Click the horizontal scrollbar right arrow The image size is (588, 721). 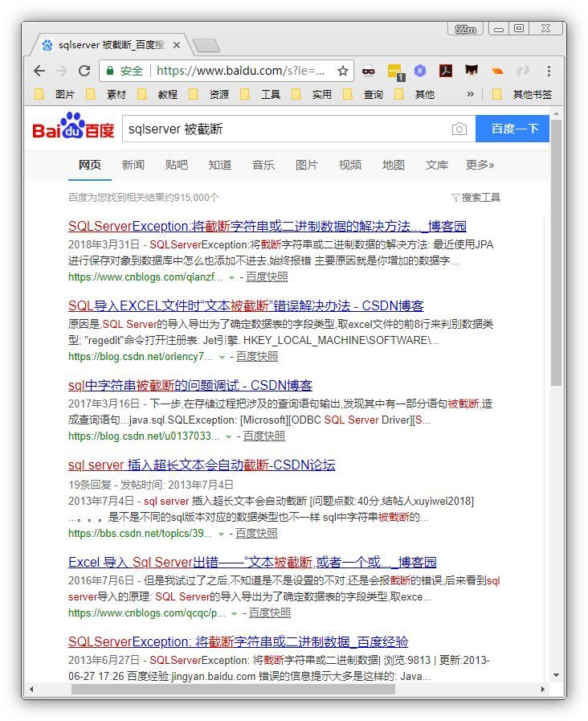543,689
